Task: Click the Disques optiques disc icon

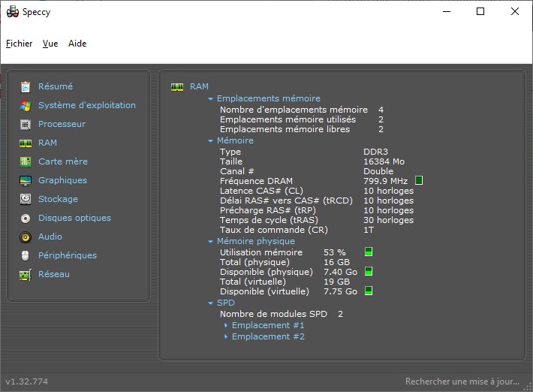Action: [26, 218]
